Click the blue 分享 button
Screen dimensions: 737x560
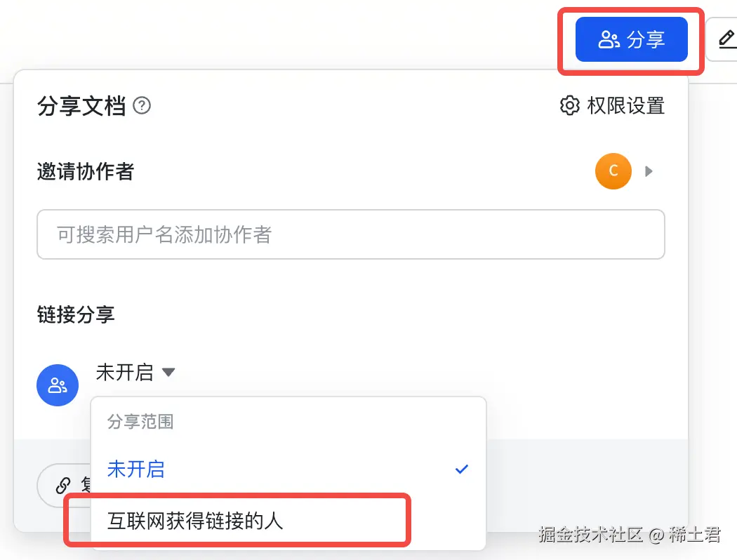pos(631,39)
